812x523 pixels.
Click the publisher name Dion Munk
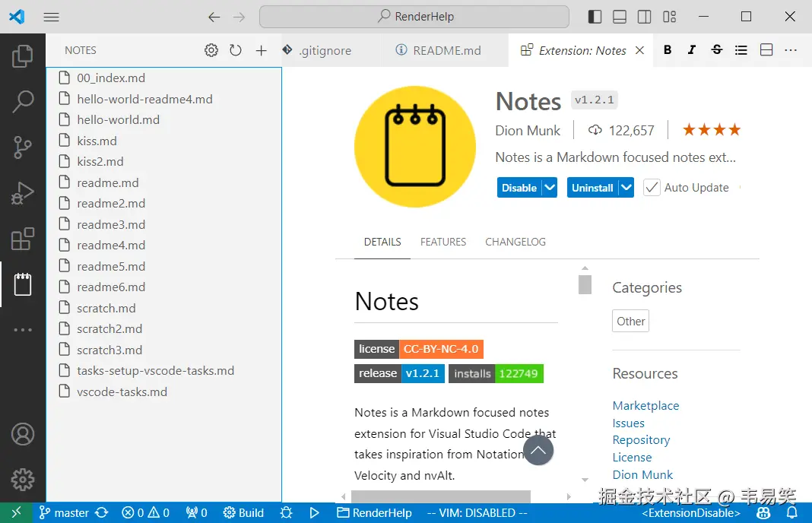pos(528,131)
